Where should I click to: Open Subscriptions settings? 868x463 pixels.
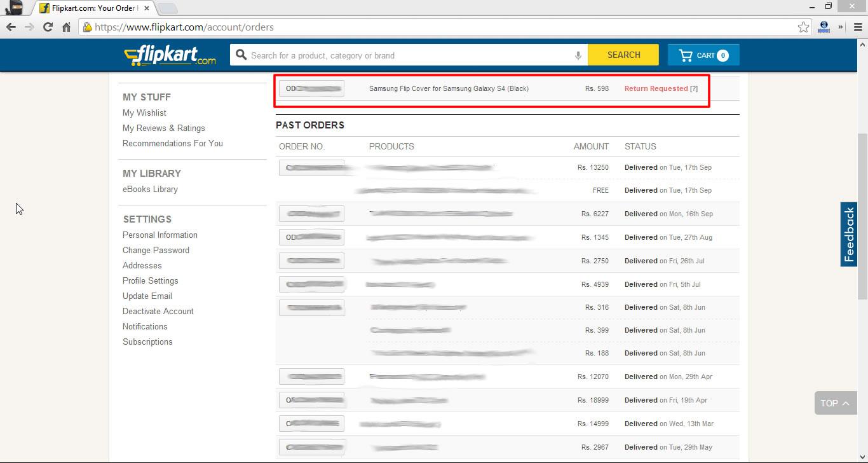pyautogui.click(x=147, y=342)
